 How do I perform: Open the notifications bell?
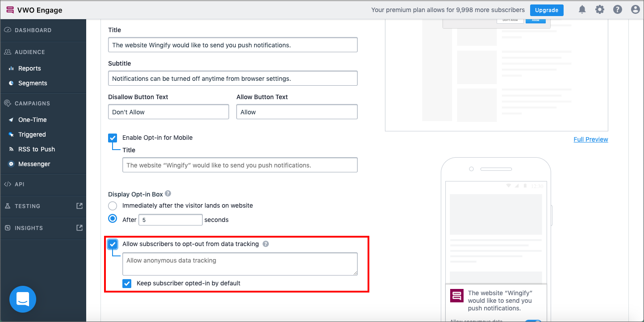pos(582,10)
